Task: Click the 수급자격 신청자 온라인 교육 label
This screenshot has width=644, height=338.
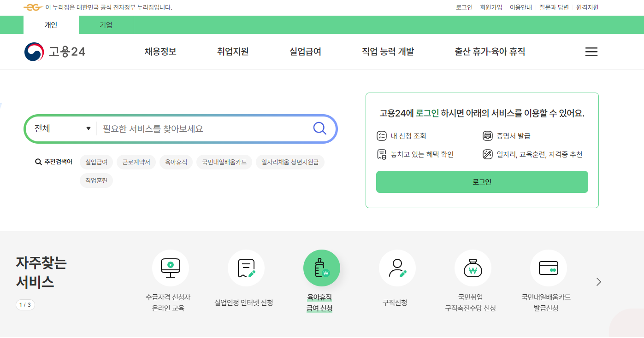Action: [168, 303]
